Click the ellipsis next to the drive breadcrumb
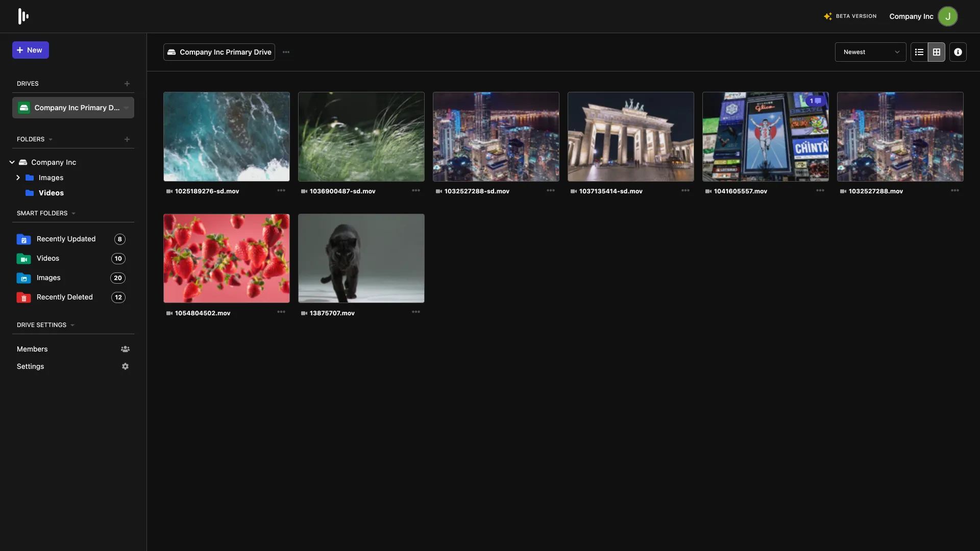Screen dimensions: 980x551 tap(286, 52)
